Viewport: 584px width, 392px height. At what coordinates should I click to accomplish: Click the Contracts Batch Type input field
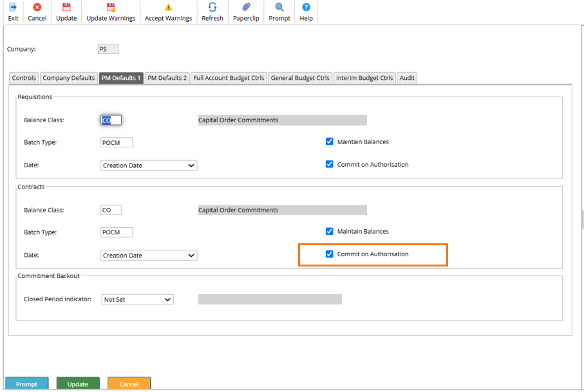(x=117, y=232)
